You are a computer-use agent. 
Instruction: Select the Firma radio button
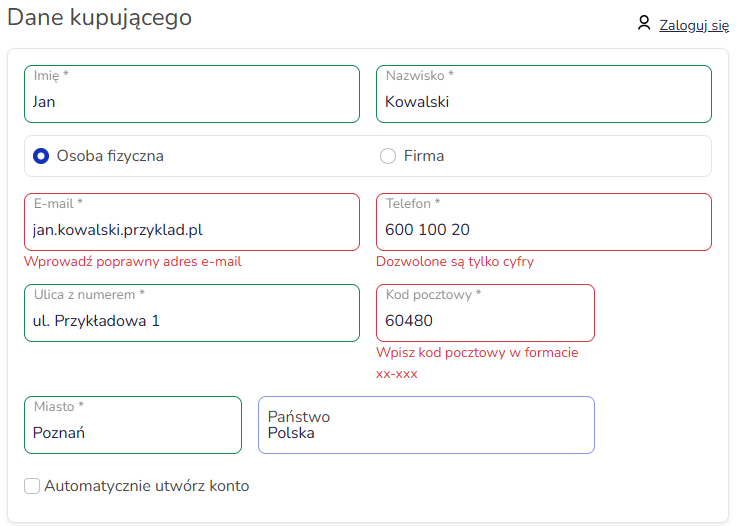387,156
